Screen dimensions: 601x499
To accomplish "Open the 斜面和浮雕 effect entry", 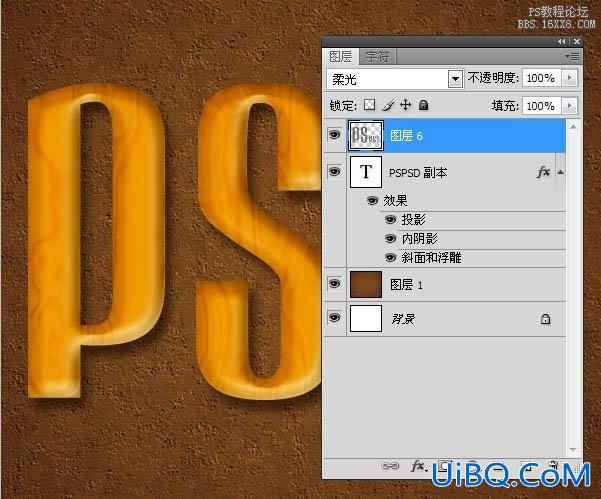I will [431, 258].
